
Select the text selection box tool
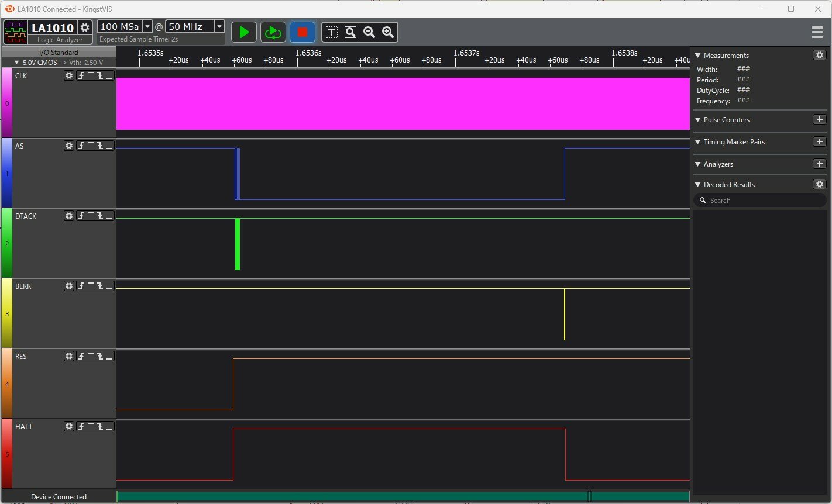(x=332, y=32)
